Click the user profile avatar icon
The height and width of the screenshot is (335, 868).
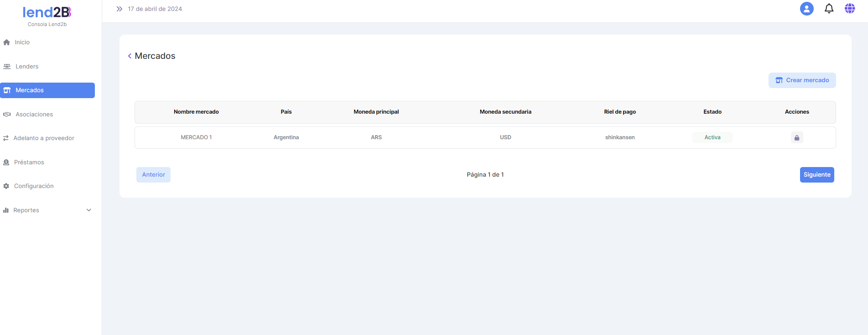806,9
